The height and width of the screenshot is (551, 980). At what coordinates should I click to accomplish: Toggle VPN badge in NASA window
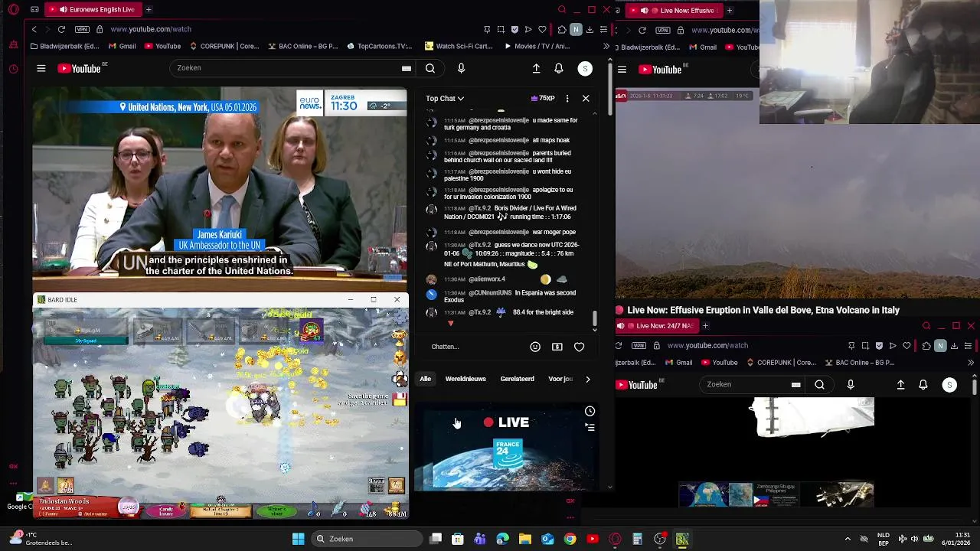[639, 345]
